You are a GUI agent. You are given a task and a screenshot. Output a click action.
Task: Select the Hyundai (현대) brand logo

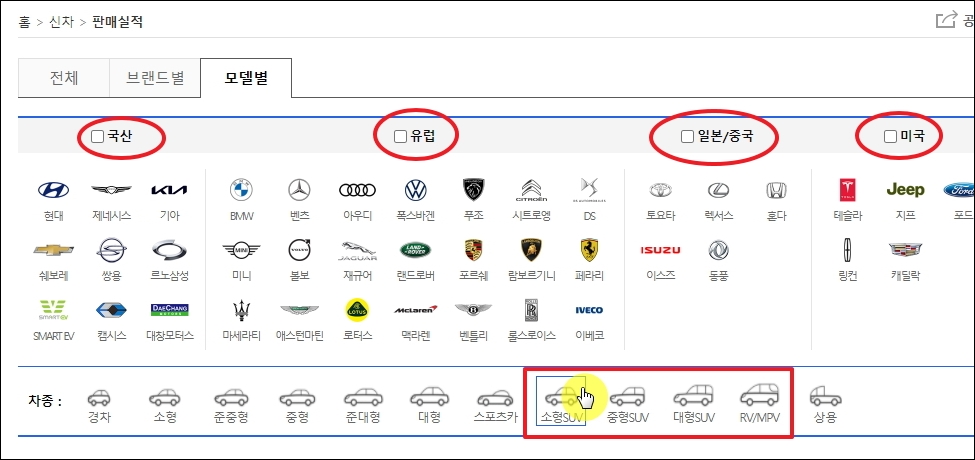(53, 190)
